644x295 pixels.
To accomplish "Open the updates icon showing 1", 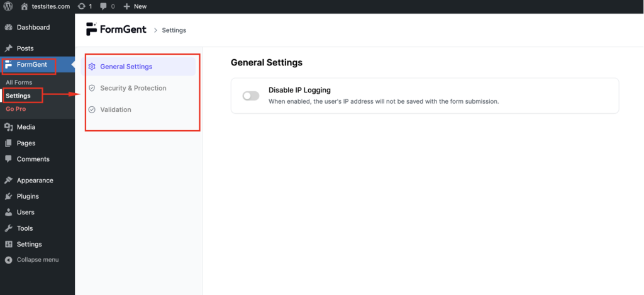I will (81, 6).
